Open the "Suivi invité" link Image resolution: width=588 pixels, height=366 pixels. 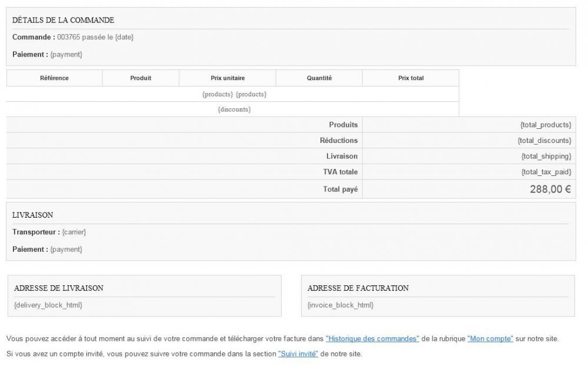click(298, 354)
